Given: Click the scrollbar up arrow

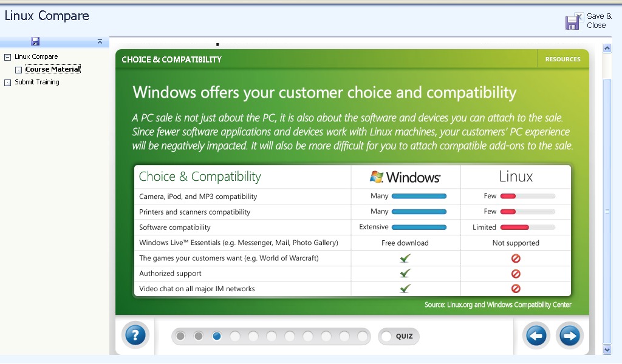Looking at the screenshot, I should pyautogui.click(x=607, y=49).
